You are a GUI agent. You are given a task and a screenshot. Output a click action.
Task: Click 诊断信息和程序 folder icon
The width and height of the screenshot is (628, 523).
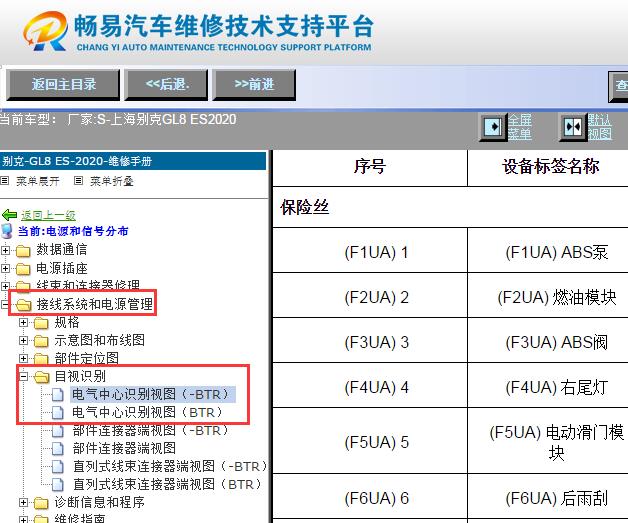(41, 503)
